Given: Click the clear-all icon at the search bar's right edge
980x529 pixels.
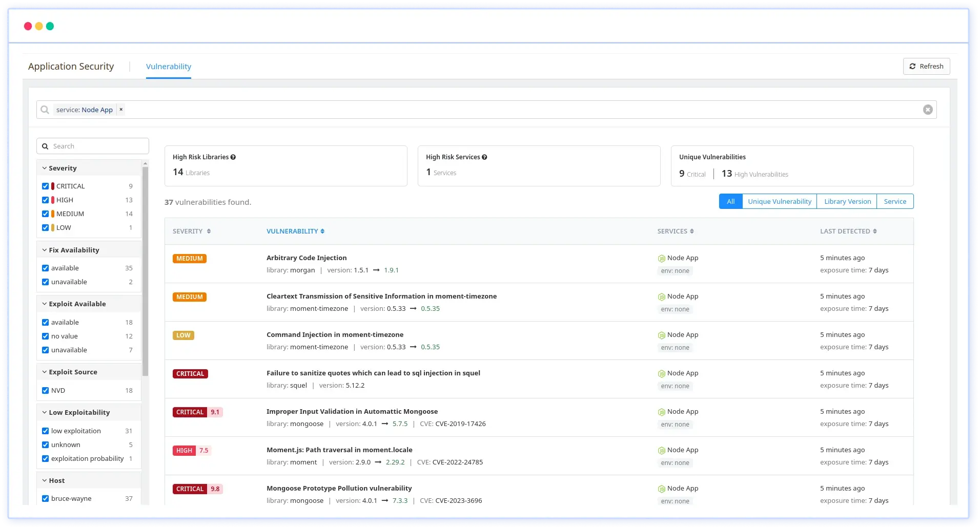Looking at the screenshot, I should pos(928,109).
